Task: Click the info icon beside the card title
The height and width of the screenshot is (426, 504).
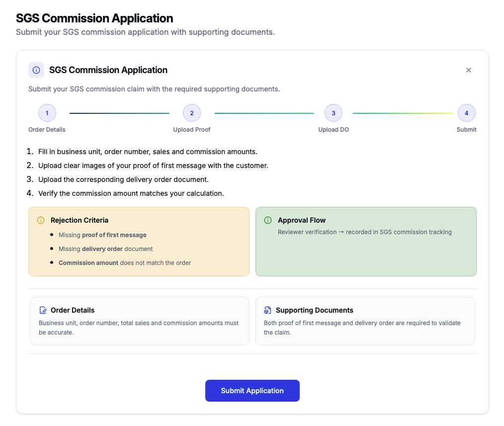Action: [x=36, y=70]
